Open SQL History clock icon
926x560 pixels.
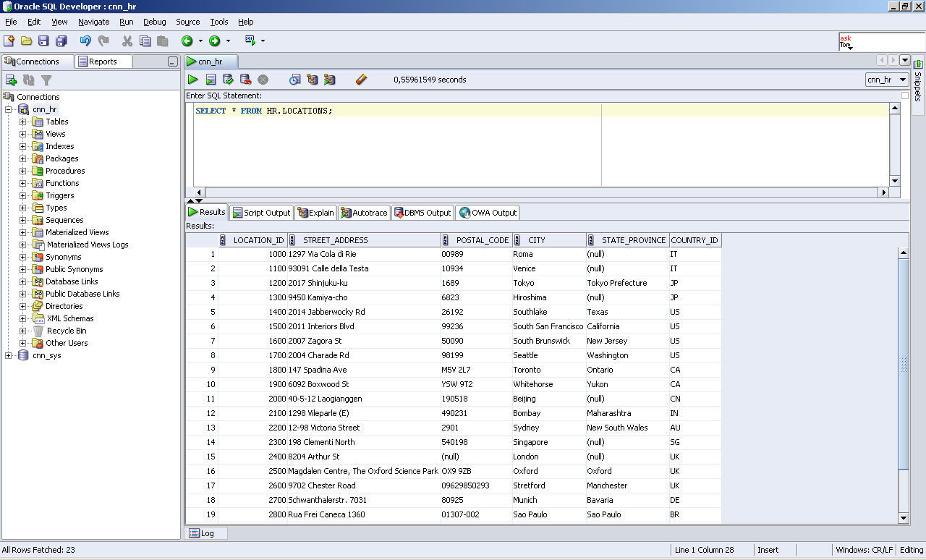(x=294, y=80)
